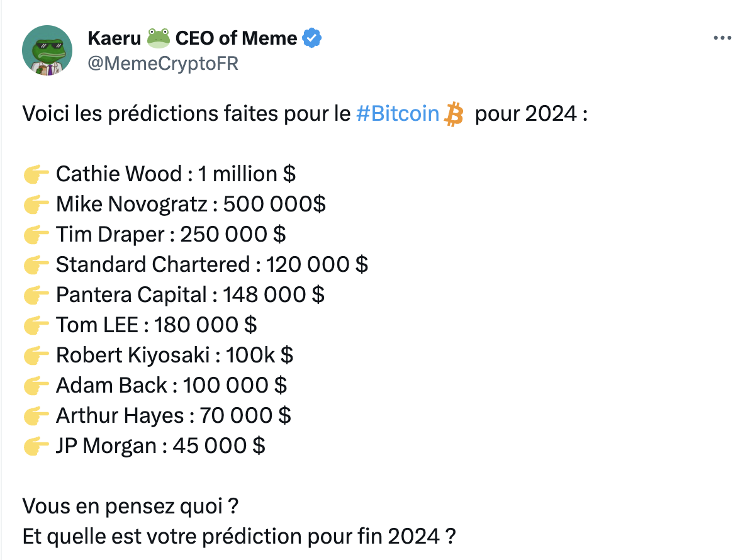Click pointing hand emoji beside Tom LEE
Screen dimensions: 750x560
[36, 325]
